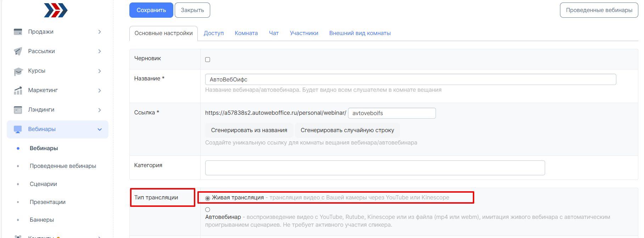Toggle the Черновик checkbox
The width and height of the screenshot is (644, 238).
208,59
